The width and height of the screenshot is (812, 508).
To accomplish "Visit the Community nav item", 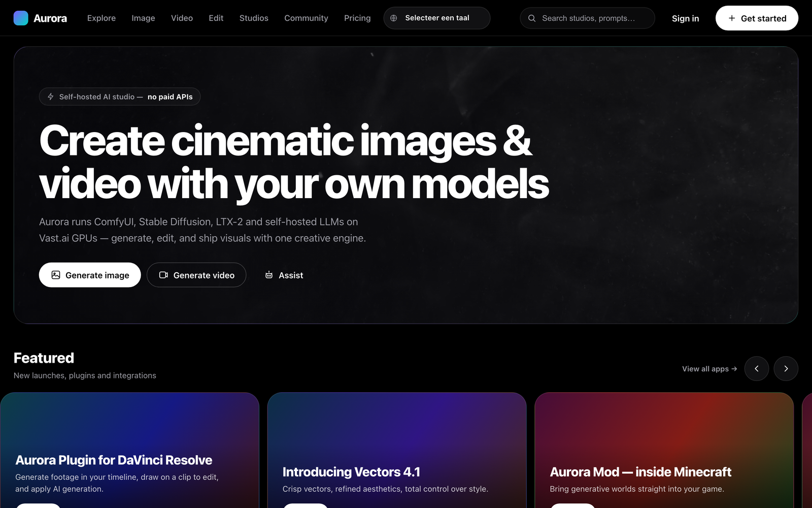I will pos(306,18).
